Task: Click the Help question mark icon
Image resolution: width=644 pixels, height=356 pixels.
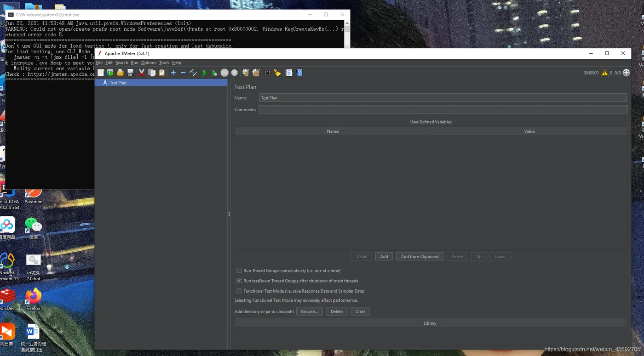Action: point(299,73)
